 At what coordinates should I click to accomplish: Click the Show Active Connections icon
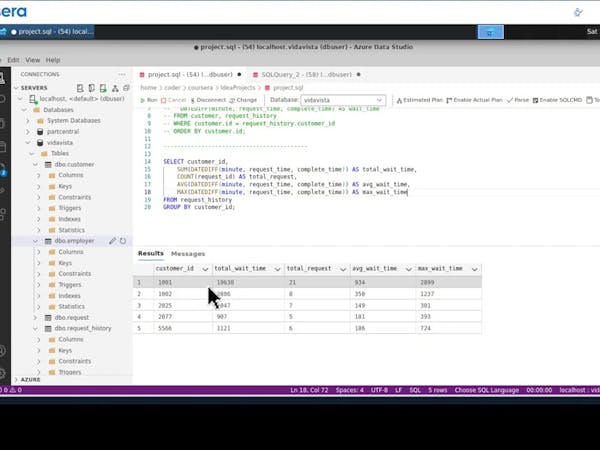[103, 88]
